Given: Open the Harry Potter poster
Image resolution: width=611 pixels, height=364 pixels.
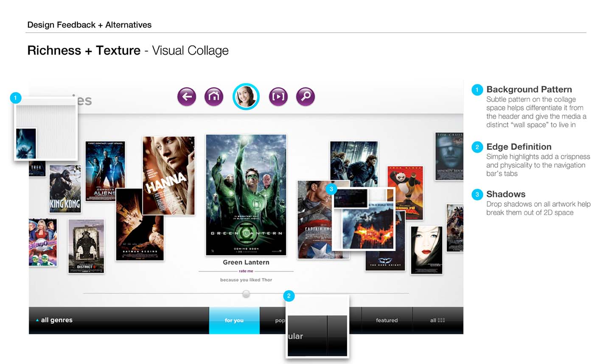Looking at the screenshot, I should (x=354, y=163).
